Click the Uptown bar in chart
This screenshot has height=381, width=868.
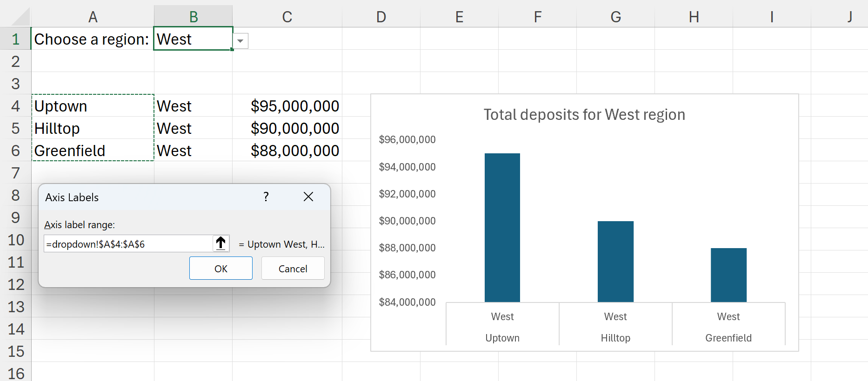click(502, 228)
